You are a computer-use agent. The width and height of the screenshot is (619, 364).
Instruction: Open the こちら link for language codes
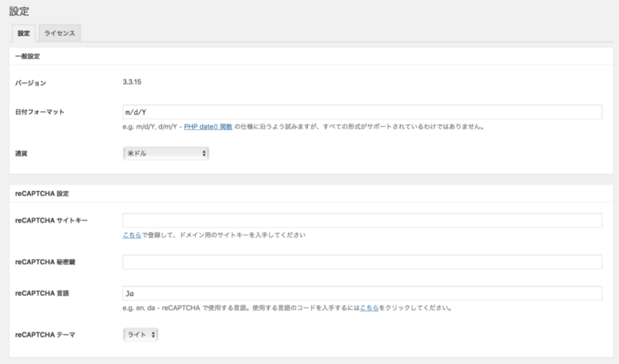pos(369,308)
